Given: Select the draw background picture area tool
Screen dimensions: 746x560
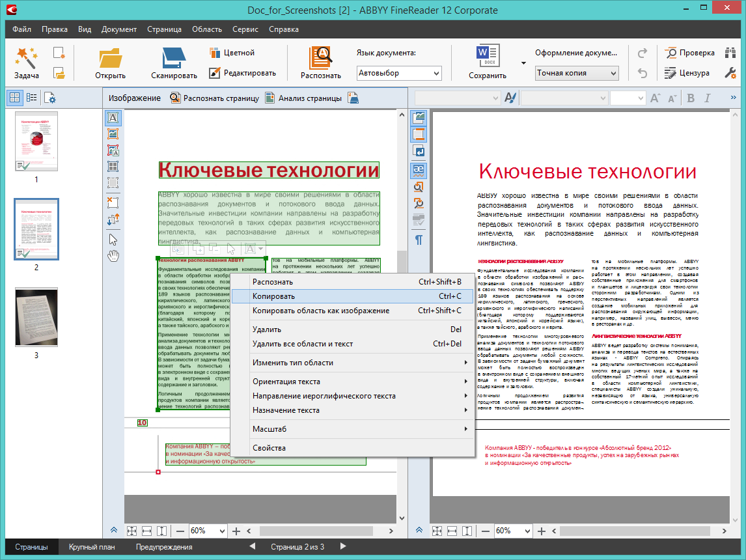Looking at the screenshot, I should click(113, 150).
